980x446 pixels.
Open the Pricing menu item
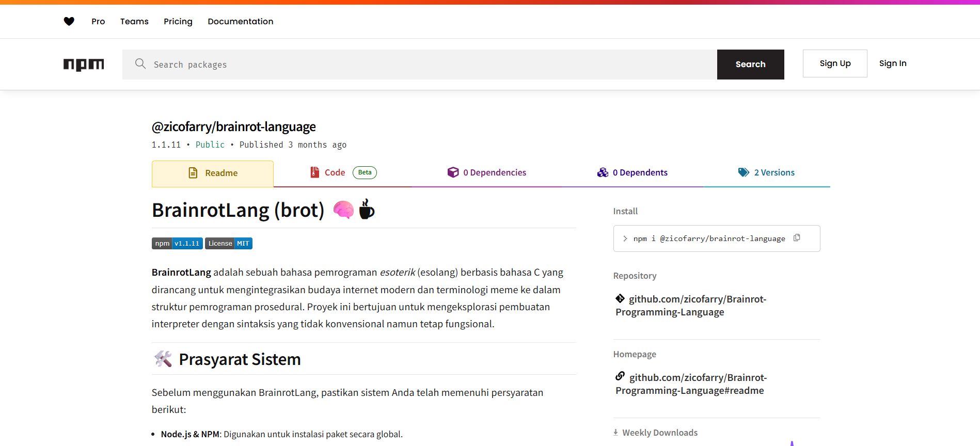pos(178,21)
